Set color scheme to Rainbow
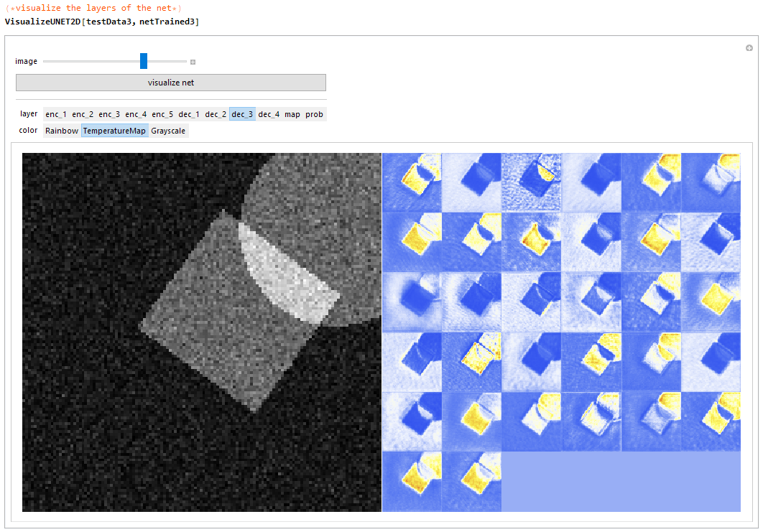Image resolution: width=763 pixels, height=532 pixels. pos(62,131)
